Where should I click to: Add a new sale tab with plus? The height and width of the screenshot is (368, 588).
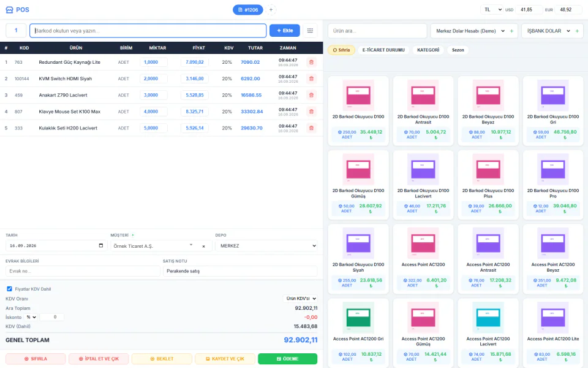(x=271, y=10)
